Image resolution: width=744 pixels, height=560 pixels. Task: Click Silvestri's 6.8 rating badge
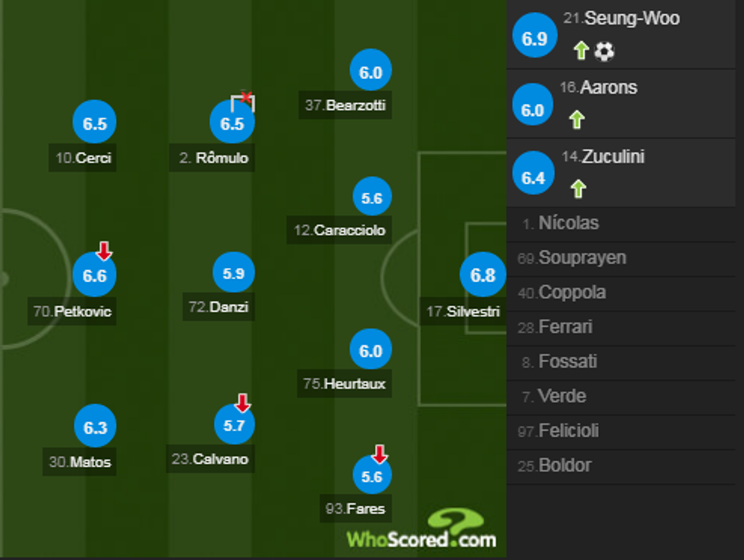(x=482, y=276)
